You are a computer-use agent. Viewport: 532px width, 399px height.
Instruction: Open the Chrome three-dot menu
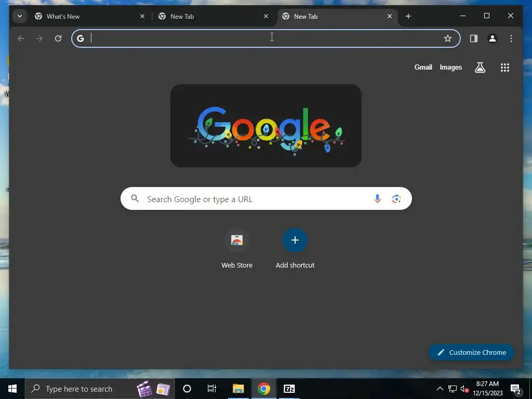coord(511,38)
